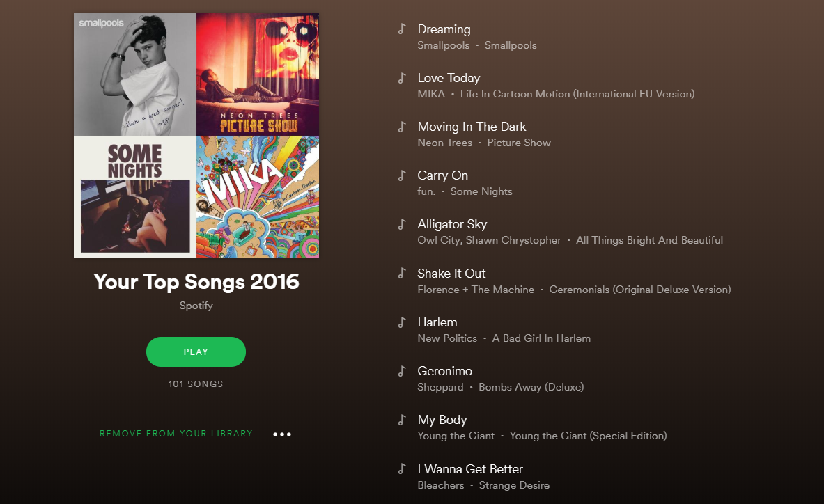This screenshot has width=824, height=504.
Task: Open the Bleachers artist link
Action: 441,485
